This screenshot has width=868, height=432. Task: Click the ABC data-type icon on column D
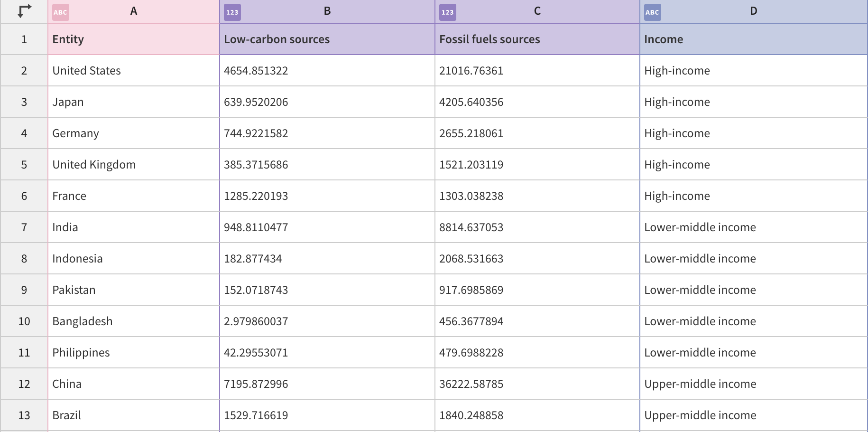pyautogui.click(x=652, y=12)
